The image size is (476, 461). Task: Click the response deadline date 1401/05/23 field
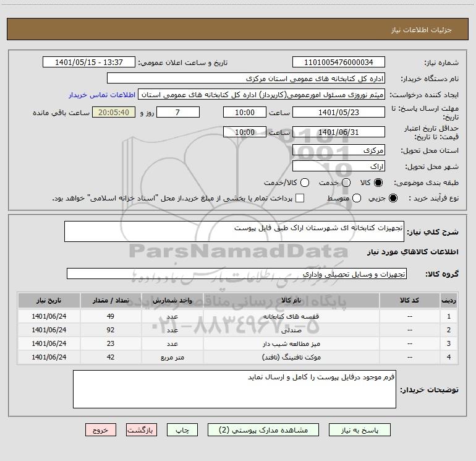339,113
